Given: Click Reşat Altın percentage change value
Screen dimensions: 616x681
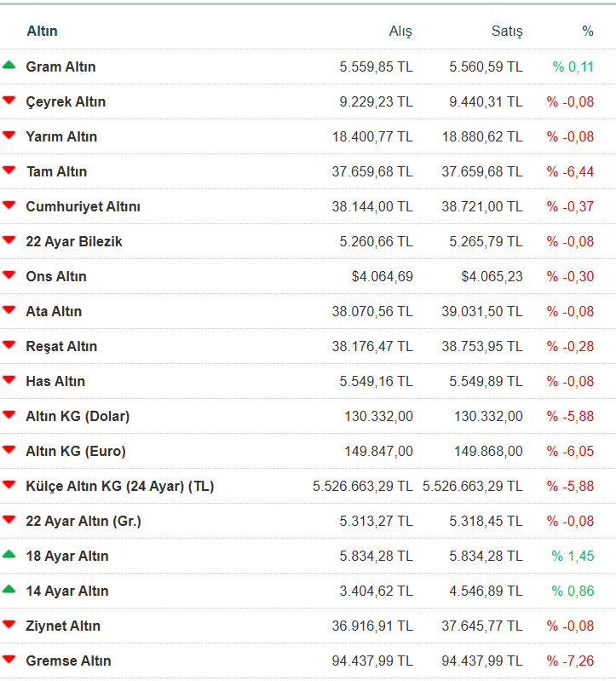Looking at the screenshot, I should (570, 346).
